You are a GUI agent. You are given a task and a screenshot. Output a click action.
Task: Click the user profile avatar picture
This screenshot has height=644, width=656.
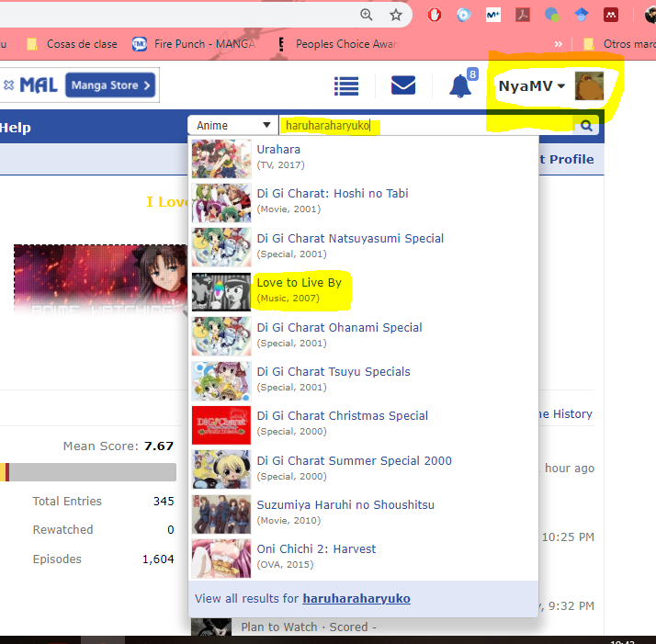(589, 85)
